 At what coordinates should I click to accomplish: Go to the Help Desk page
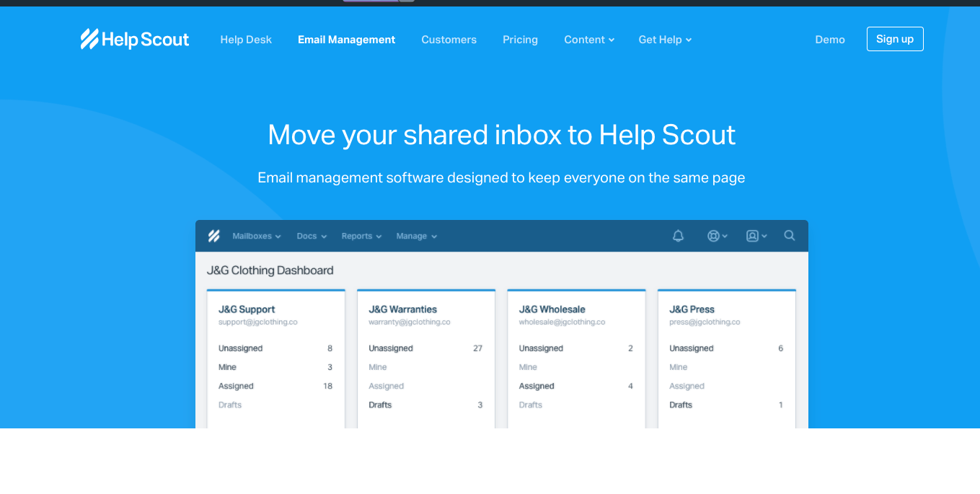(246, 40)
